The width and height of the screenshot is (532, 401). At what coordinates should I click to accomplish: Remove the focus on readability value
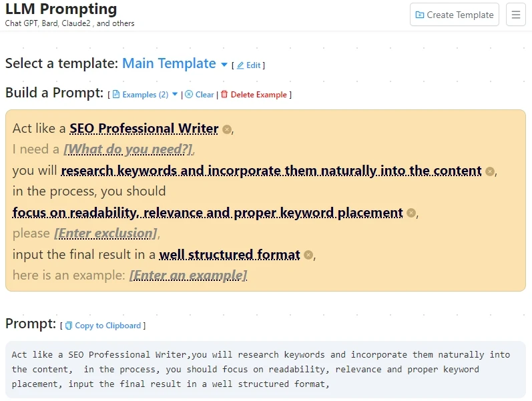click(x=411, y=213)
